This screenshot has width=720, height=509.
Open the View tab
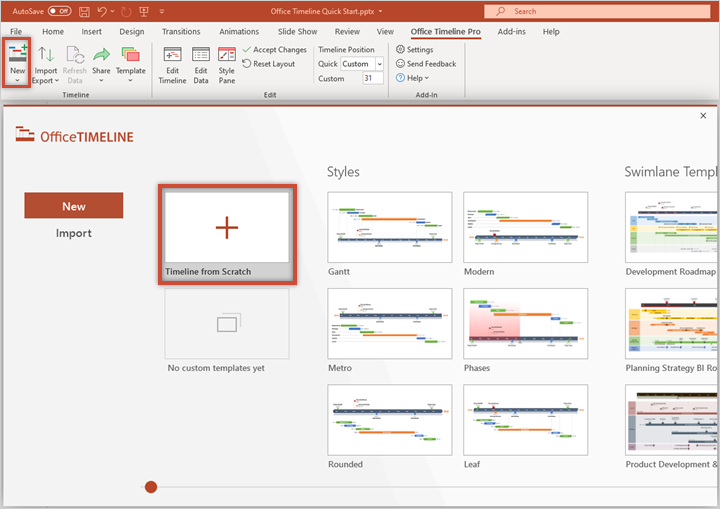[x=385, y=32]
